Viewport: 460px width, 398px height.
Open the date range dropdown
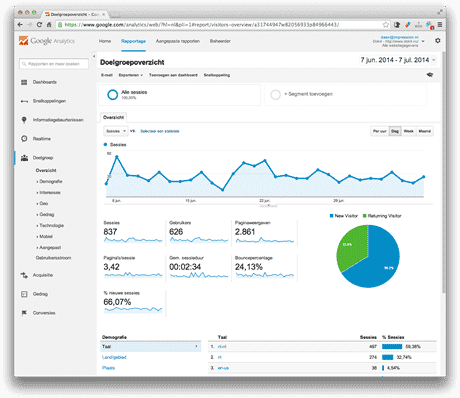click(x=398, y=60)
